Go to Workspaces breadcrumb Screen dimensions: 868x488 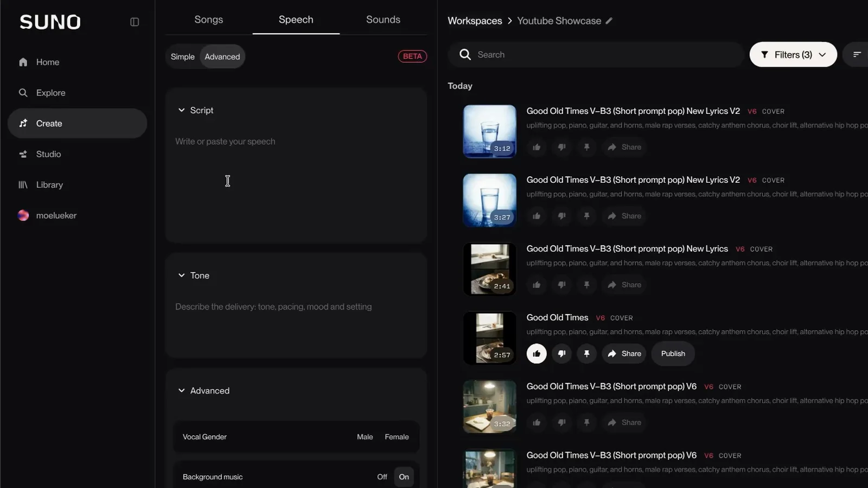(x=475, y=21)
